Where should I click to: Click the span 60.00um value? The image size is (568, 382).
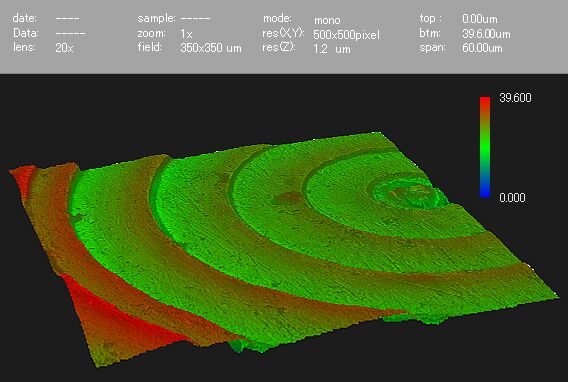tap(482, 48)
